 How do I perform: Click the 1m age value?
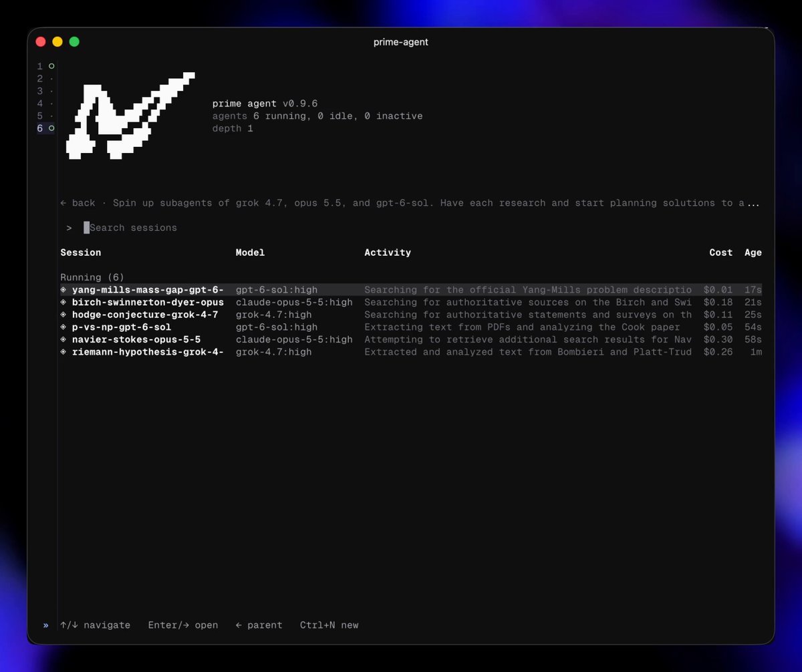tap(756, 352)
